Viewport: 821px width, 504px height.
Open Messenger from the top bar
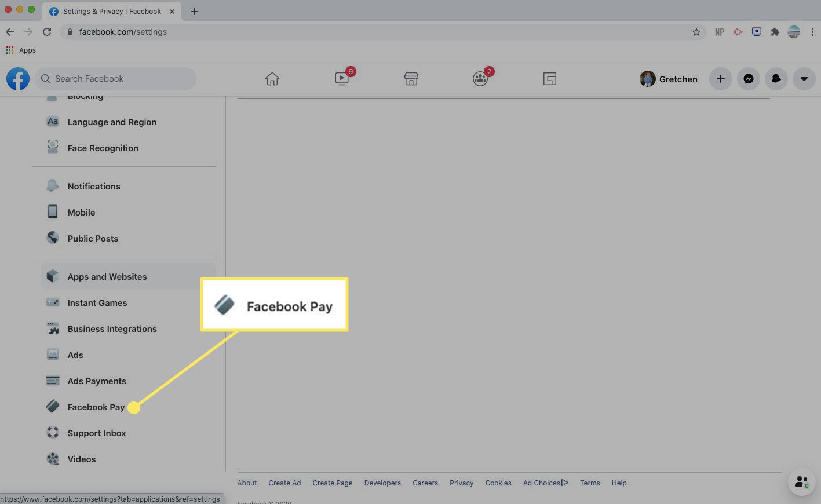tap(749, 79)
